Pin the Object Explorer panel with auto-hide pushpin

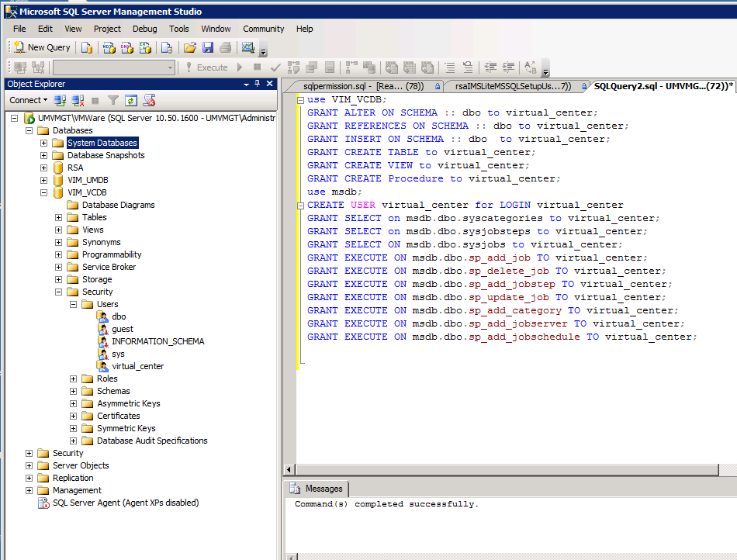click(258, 84)
